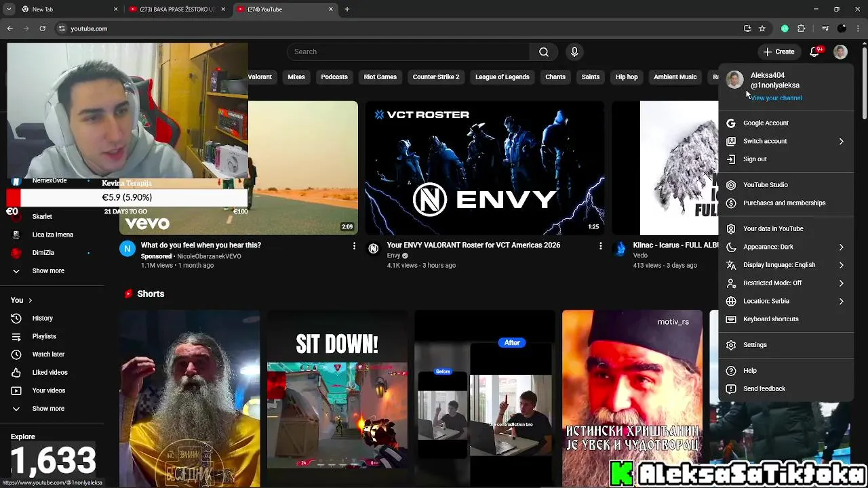The image size is (868, 488).
Task: Click the Location globe icon
Action: point(730,301)
